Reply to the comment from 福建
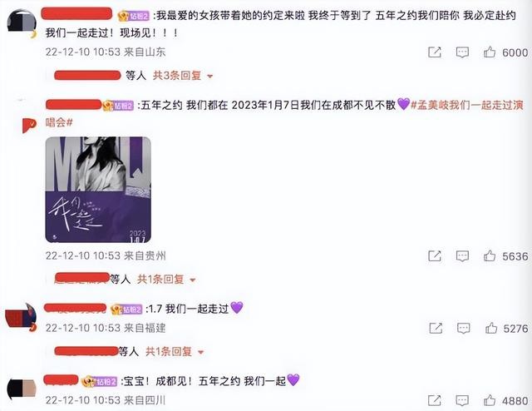The image size is (532, 411). (464, 328)
